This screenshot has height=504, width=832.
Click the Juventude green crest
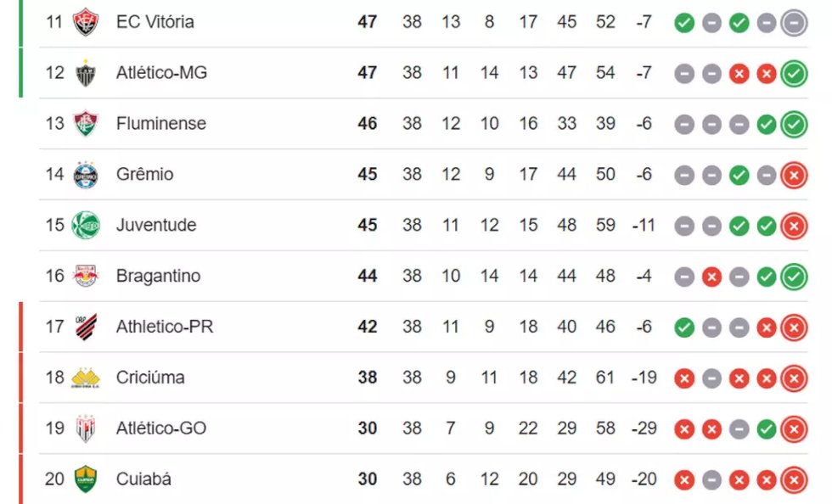tap(86, 225)
